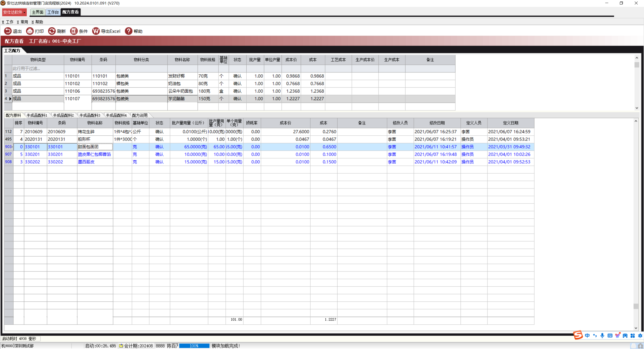This screenshot has height=349, width=644.
Task: Click the Sogou input method S icon
Action: coord(578,335)
